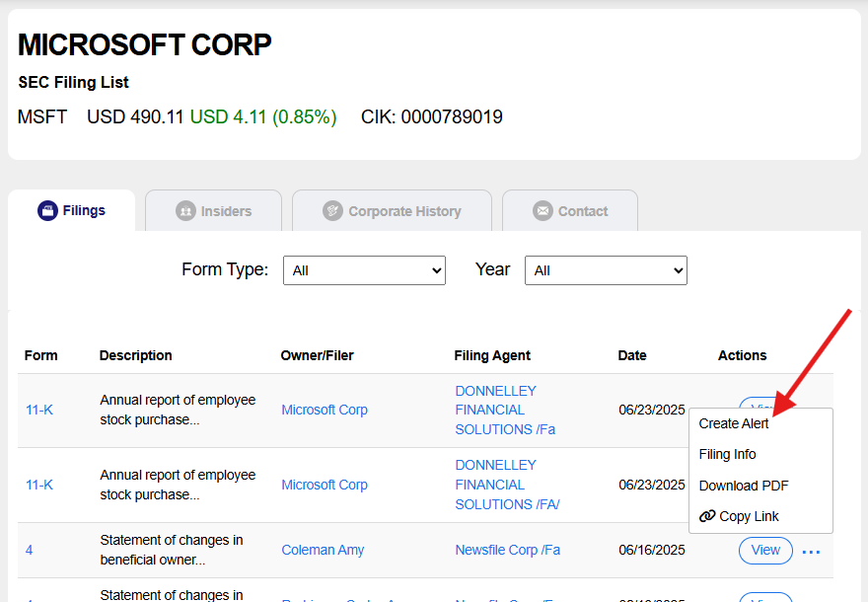Follow the Microsoft Corp link in first row
The height and width of the screenshot is (602, 868).
(x=325, y=410)
